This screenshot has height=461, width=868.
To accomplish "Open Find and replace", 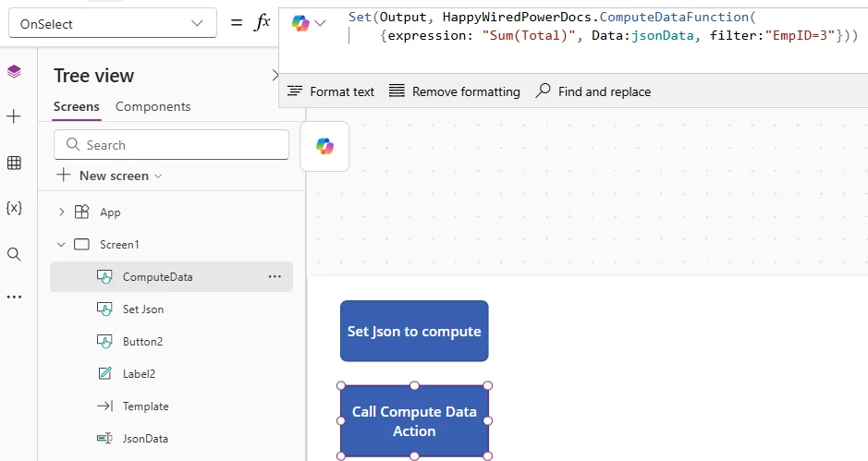I will coord(593,91).
